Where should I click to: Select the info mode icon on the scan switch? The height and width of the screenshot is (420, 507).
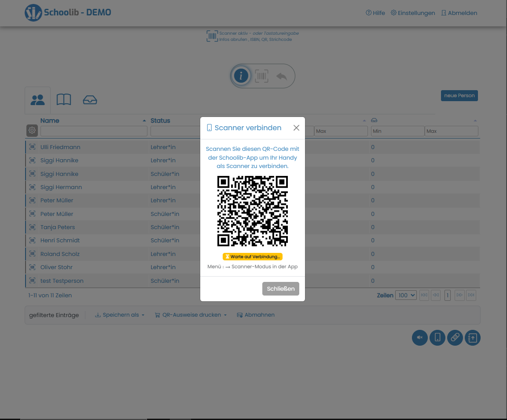pos(241,76)
